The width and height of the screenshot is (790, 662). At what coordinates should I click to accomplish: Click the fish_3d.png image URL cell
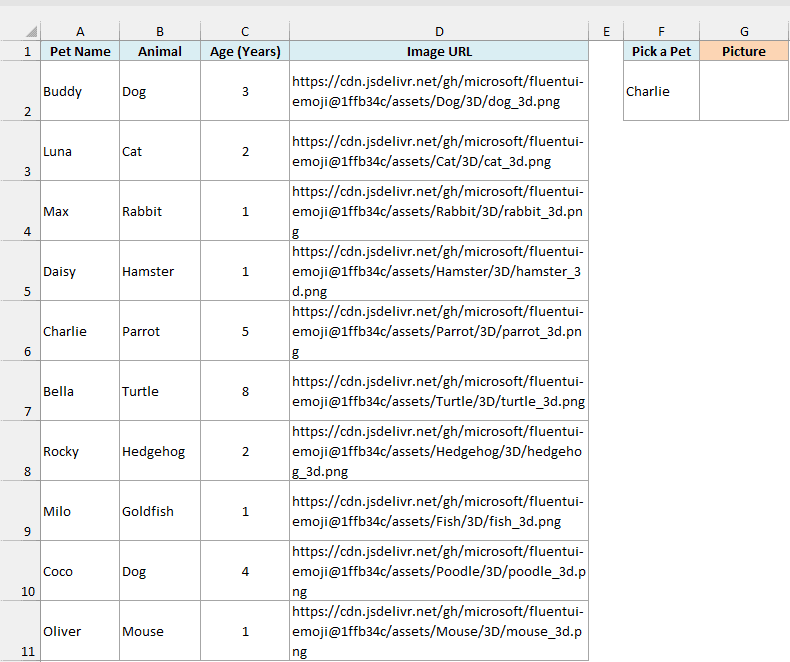(439, 510)
